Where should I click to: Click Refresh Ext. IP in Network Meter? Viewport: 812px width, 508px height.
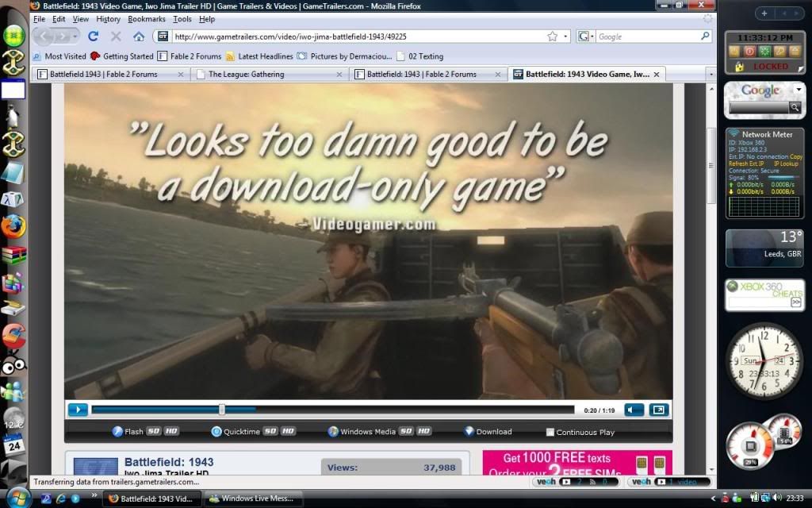pyautogui.click(x=746, y=164)
